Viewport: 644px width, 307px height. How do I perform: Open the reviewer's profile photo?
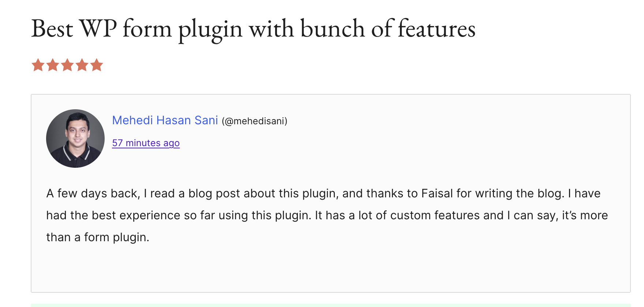(x=75, y=139)
